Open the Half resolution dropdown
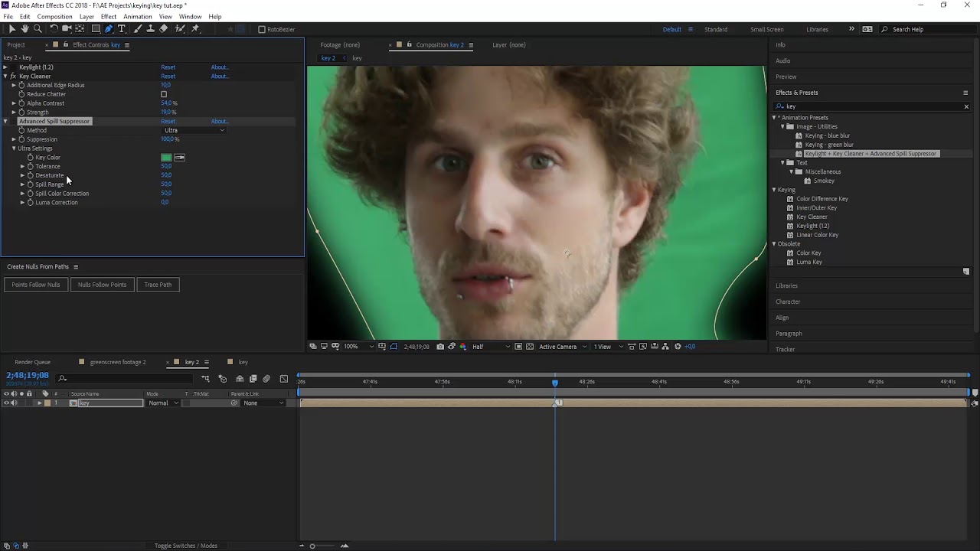This screenshot has width=980, height=551. [x=489, y=347]
